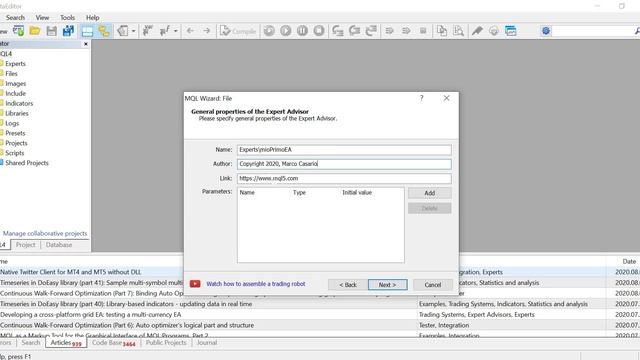Select the Include folder in Navigator
Viewport: 640px width, 360px height.
pos(16,93)
